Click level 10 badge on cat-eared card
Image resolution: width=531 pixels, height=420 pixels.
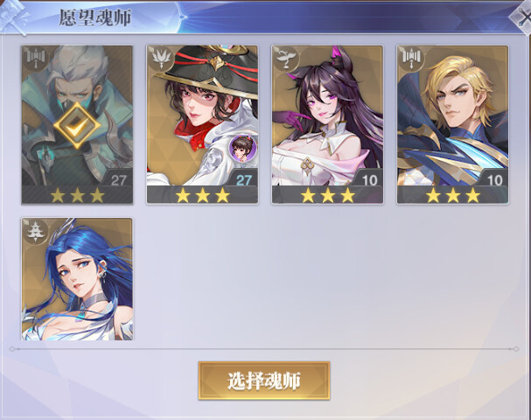pyautogui.click(x=368, y=180)
